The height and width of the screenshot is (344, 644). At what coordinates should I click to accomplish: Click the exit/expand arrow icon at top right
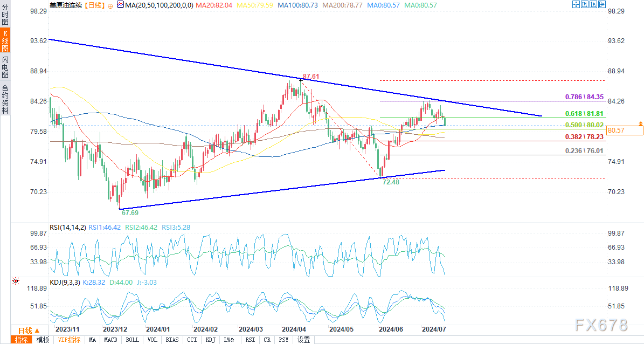[x=602, y=4]
